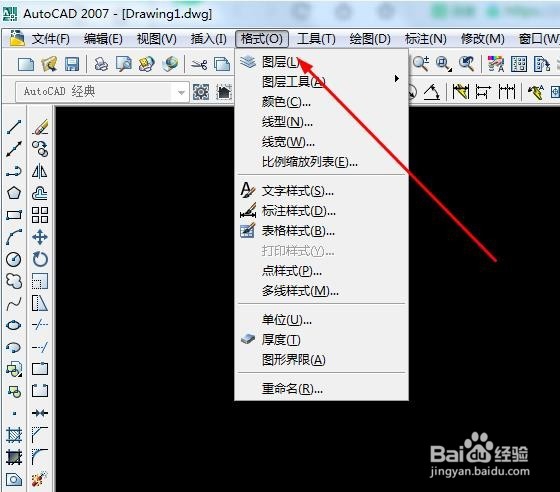The width and height of the screenshot is (560, 492).
Task: Choose 图层(L) from the Format menu
Action: click(x=321, y=62)
